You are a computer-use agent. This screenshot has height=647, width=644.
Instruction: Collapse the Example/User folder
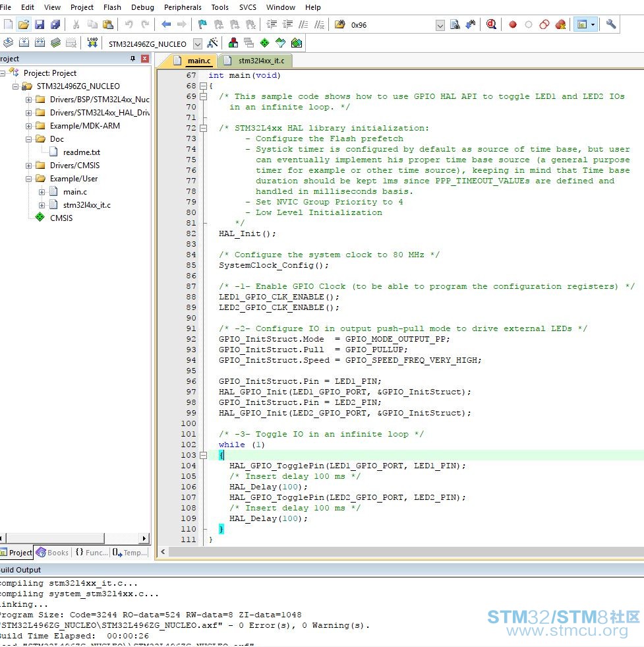coord(28,179)
